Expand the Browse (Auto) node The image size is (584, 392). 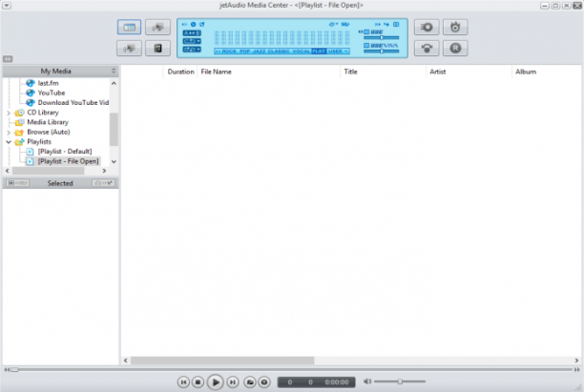pos(9,133)
